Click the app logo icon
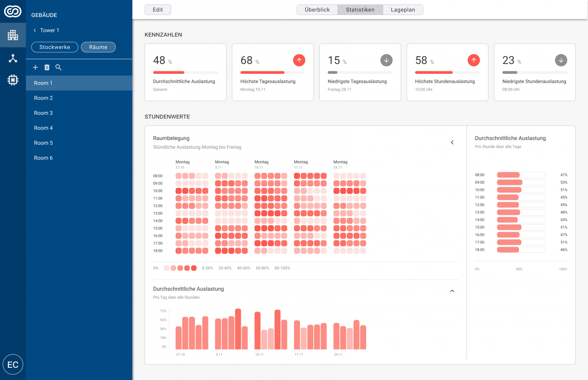 [13, 12]
